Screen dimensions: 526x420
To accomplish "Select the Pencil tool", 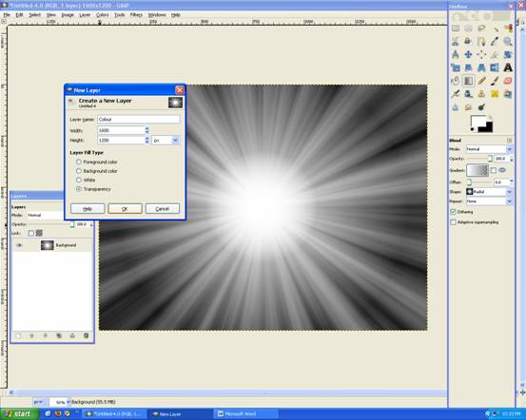I will tap(481, 81).
